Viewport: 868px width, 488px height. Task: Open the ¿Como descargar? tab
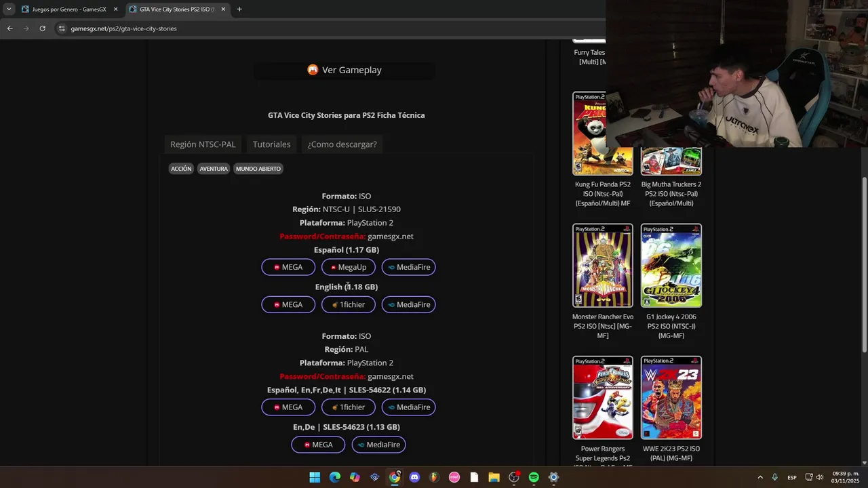pos(342,144)
